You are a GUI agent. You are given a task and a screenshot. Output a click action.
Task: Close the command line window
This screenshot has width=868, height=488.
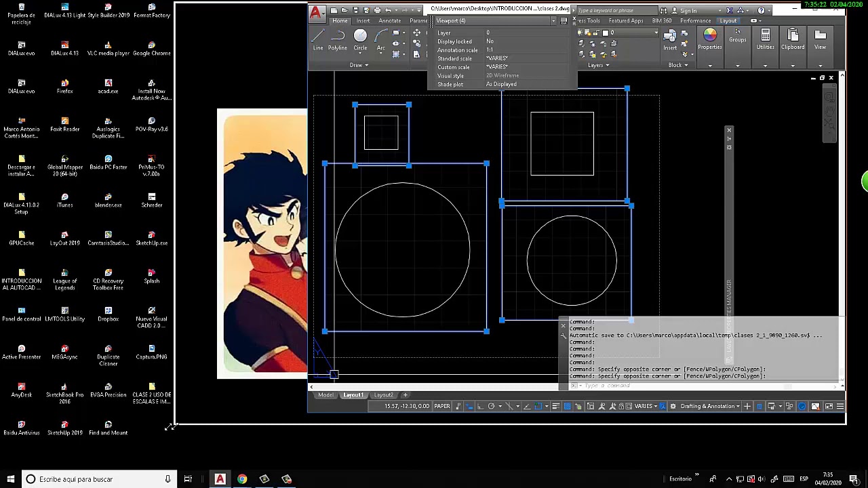563,326
